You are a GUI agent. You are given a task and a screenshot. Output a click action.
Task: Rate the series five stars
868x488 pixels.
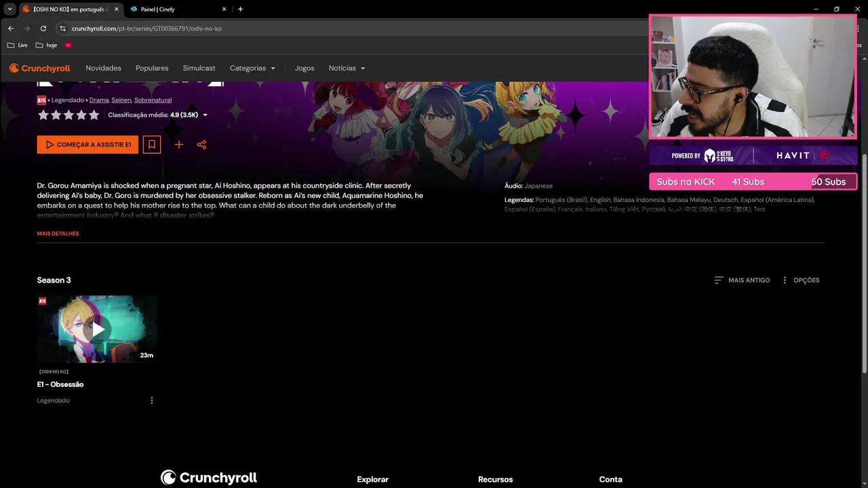point(94,115)
